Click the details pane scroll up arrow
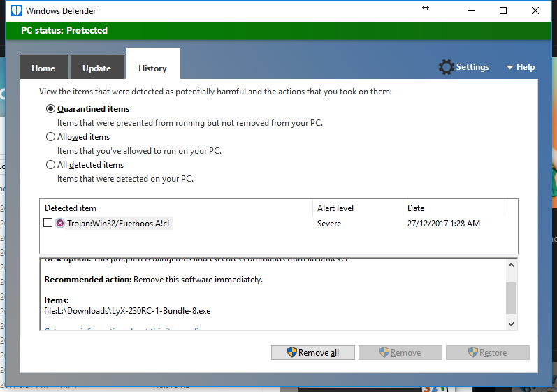557x392 pixels. (511, 265)
